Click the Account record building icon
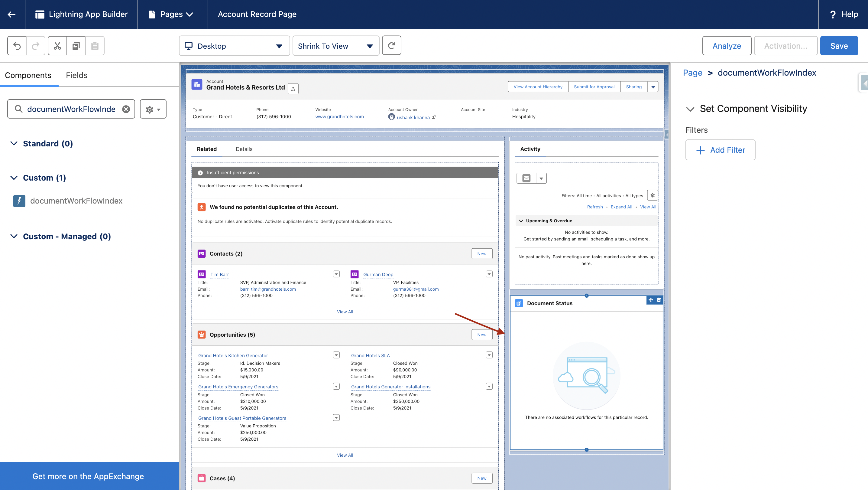 pyautogui.click(x=197, y=84)
